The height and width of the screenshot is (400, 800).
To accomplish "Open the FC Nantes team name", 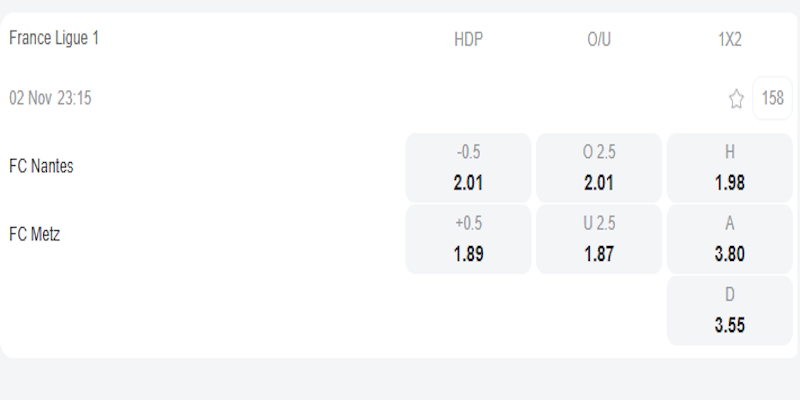I will pos(41,166).
